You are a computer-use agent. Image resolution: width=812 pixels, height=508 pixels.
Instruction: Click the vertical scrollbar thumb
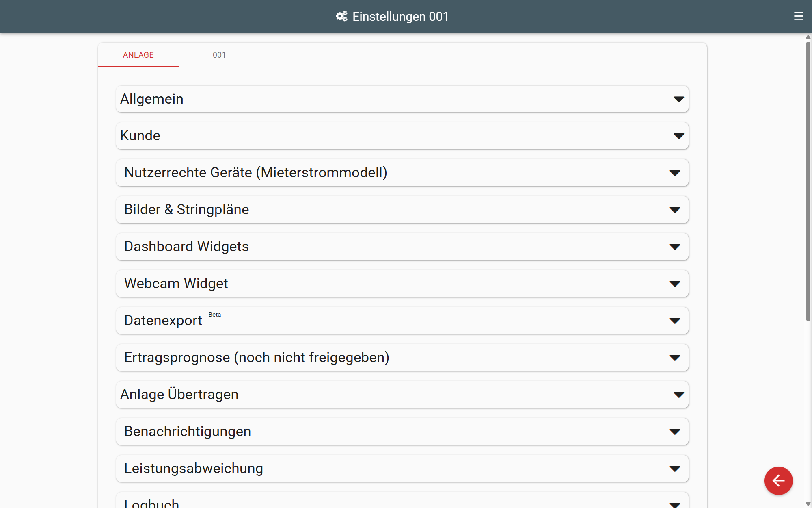coord(808,181)
